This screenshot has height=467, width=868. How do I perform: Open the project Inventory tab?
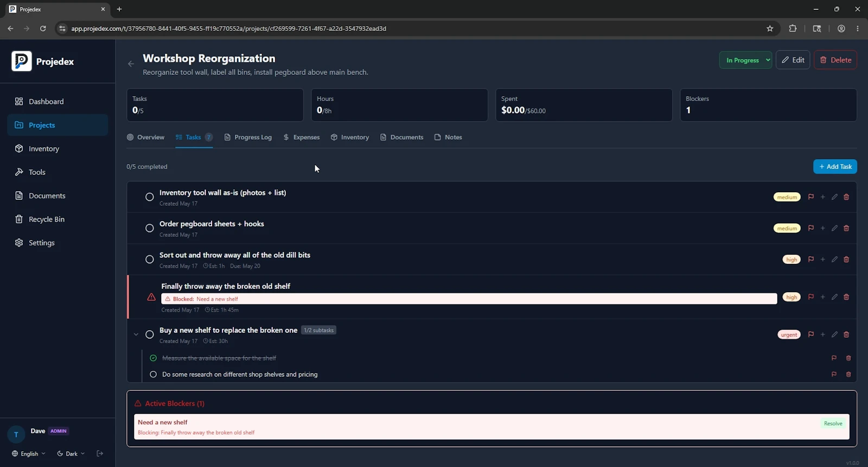pos(350,137)
